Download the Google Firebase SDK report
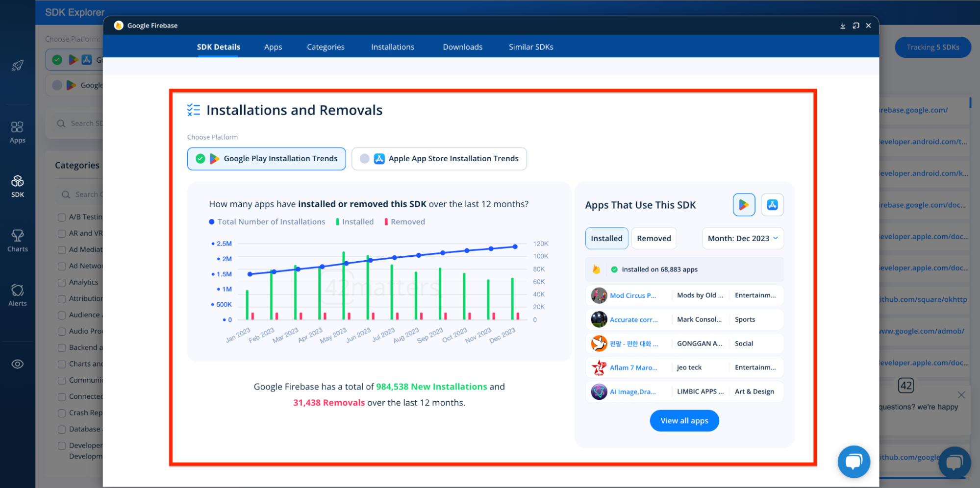980x488 pixels. [x=843, y=25]
